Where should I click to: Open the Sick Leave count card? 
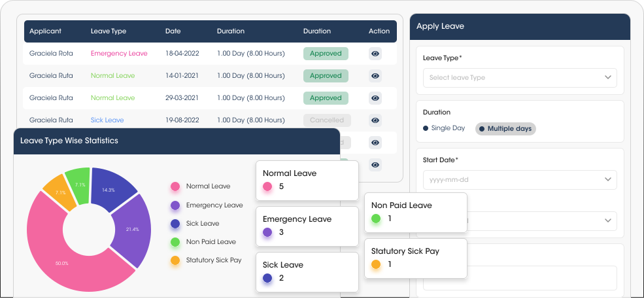pos(307,272)
